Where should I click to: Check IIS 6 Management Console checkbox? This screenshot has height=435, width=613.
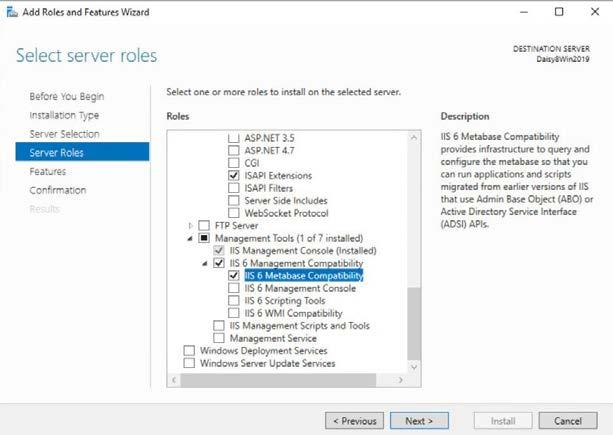tap(233, 288)
